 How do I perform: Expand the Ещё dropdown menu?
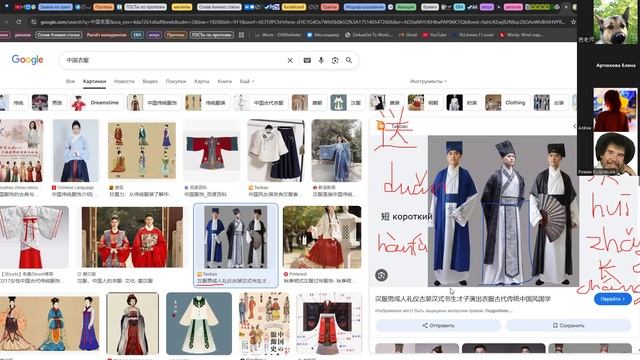(x=247, y=81)
